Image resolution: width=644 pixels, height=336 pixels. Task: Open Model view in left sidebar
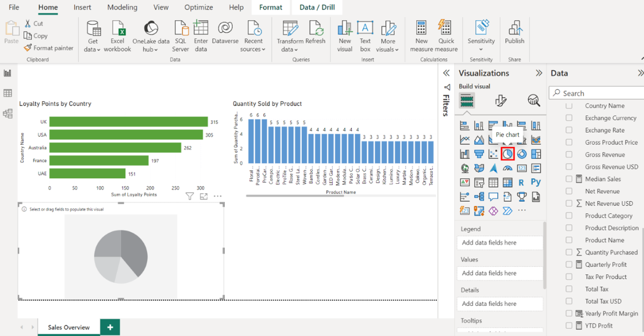tap(8, 114)
